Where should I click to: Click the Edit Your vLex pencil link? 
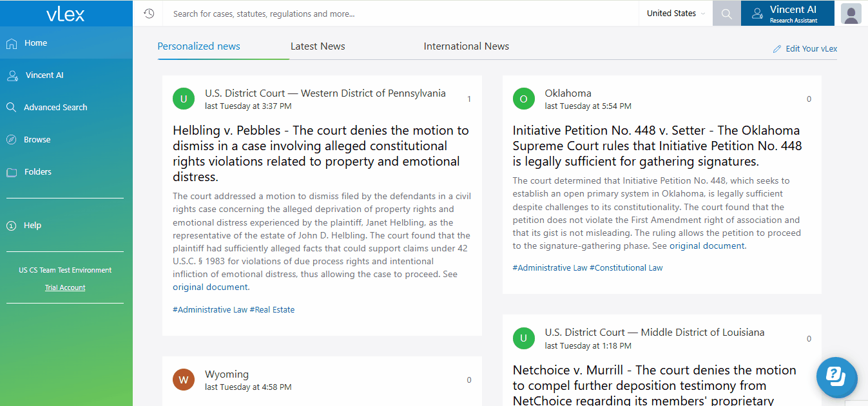[x=805, y=49]
